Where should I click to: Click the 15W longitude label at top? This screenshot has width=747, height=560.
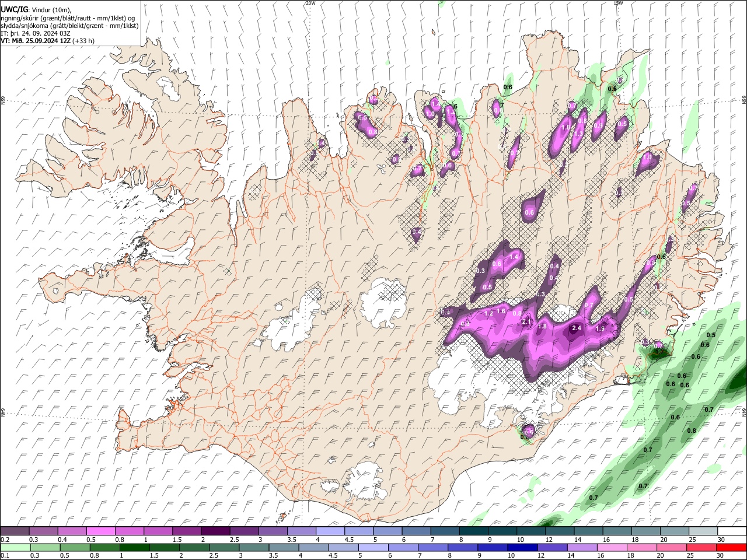coord(618,3)
